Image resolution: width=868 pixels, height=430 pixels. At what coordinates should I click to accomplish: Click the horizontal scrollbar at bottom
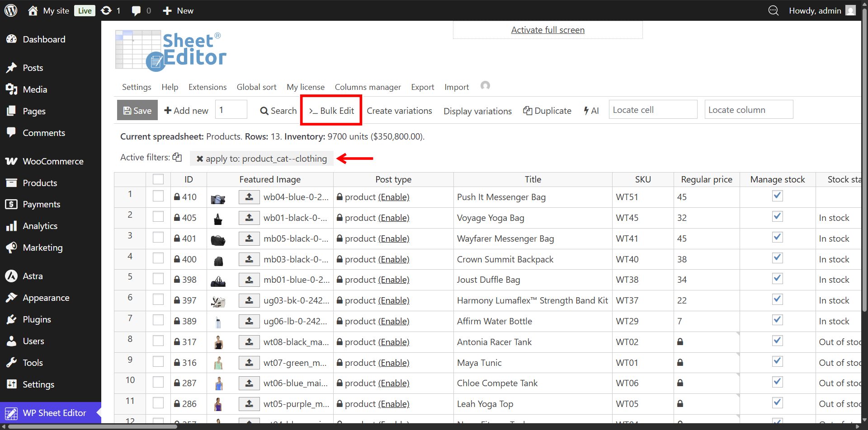pyautogui.click(x=93, y=426)
